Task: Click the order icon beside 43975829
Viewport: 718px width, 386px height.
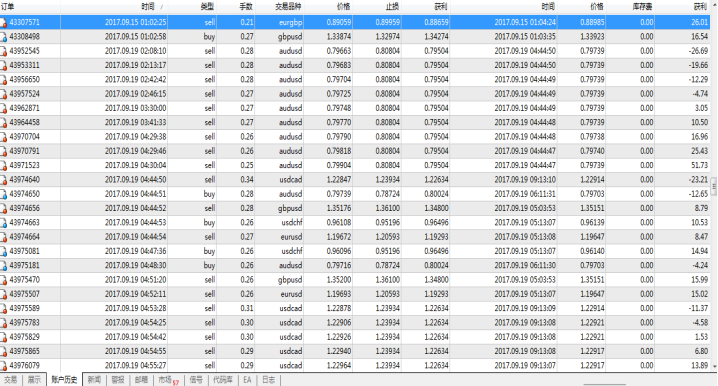Action: 3,337
